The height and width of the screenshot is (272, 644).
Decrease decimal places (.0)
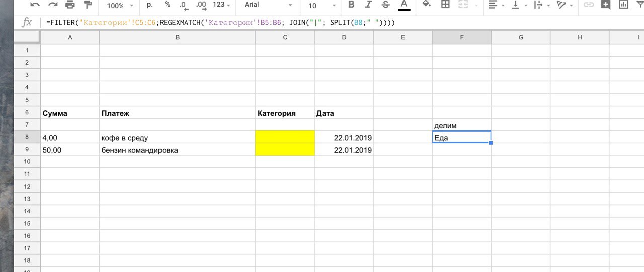[x=184, y=5]
